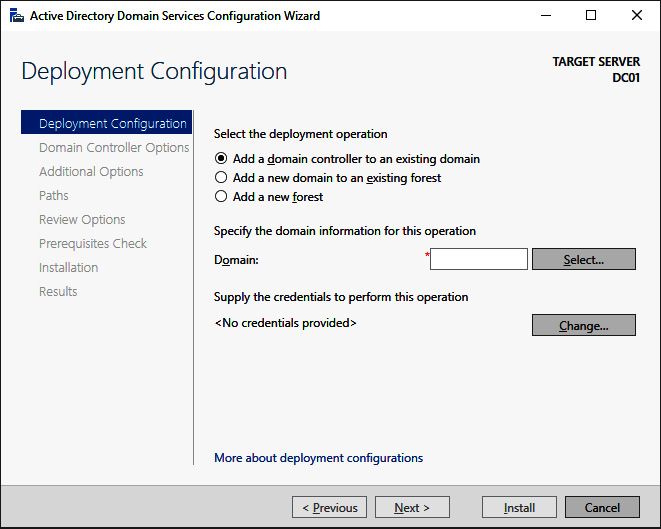Click the DC01 target server name
Screen dimensions: 661x529
[626, 78]
